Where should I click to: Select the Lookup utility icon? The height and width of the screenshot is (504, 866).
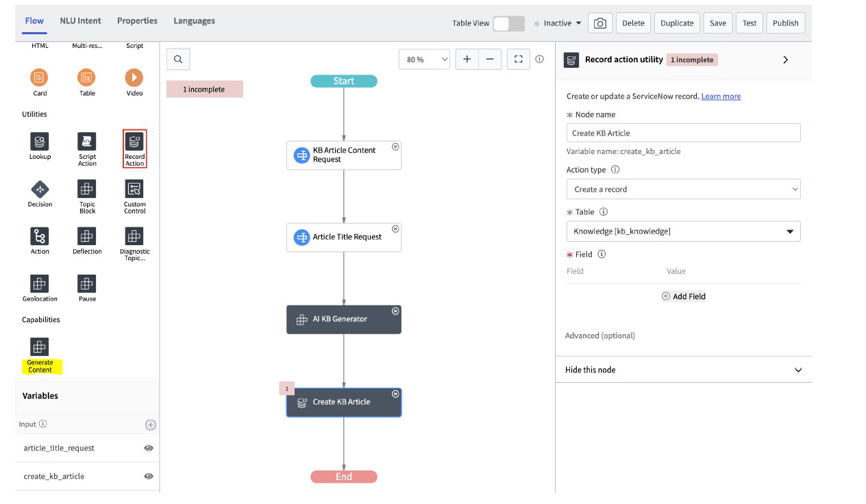40,142
